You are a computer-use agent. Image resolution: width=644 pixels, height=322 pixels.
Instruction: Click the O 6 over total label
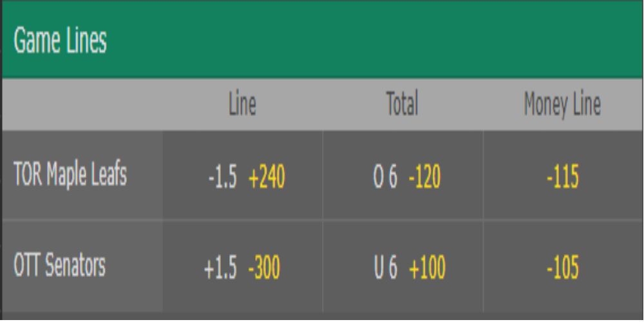click(385, 177)
